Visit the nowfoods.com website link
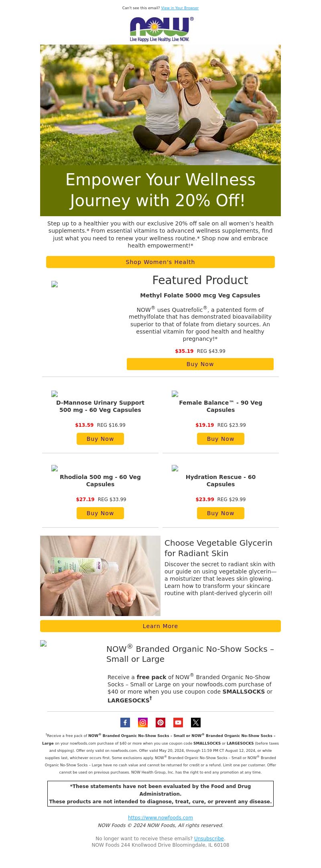Viewport: 321px width, 868px height. 160,817
